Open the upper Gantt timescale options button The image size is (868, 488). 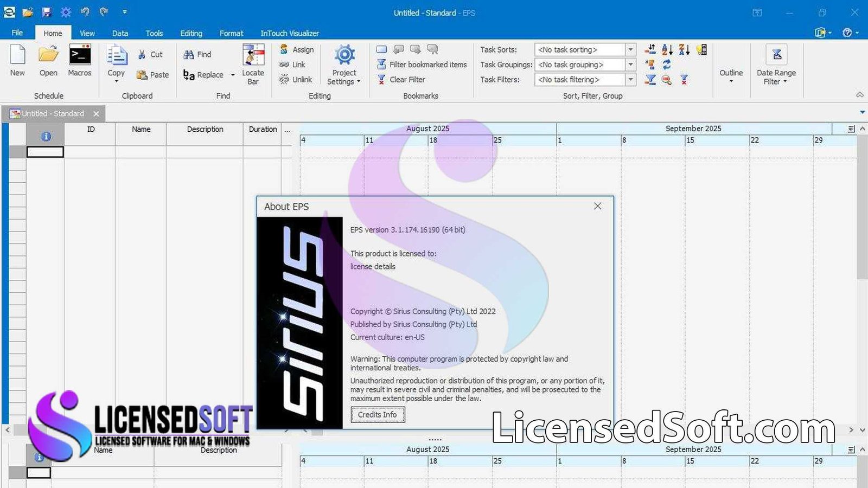pyautogui.click(x=851, y=129)
